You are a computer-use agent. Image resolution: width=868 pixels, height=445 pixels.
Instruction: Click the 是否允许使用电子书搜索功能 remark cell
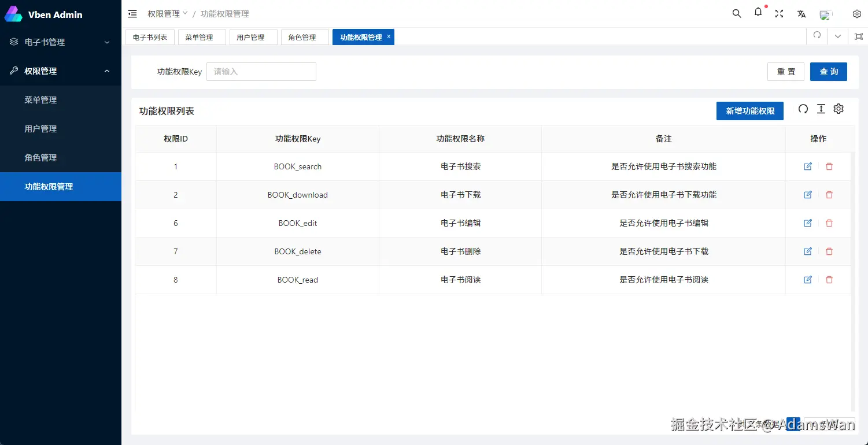pos(664,166)
